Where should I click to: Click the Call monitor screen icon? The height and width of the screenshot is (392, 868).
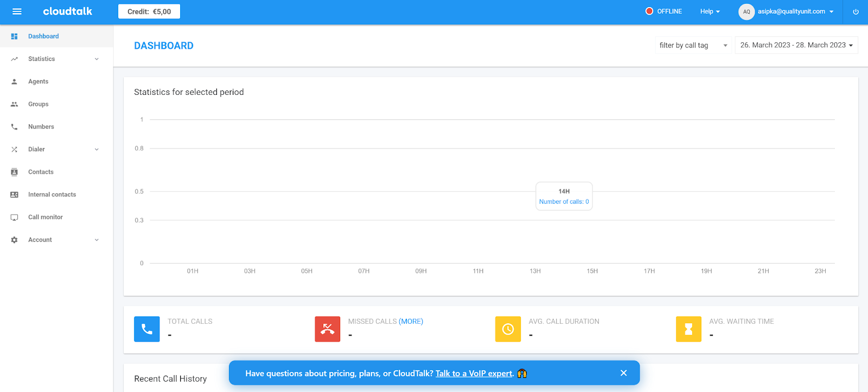[x=15, y=217]
